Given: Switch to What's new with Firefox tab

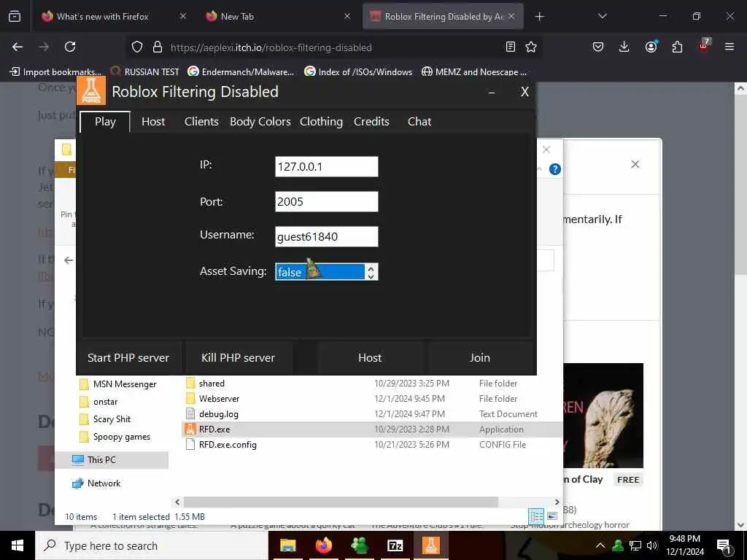Looking at the screenshot, I should [115, 17].
